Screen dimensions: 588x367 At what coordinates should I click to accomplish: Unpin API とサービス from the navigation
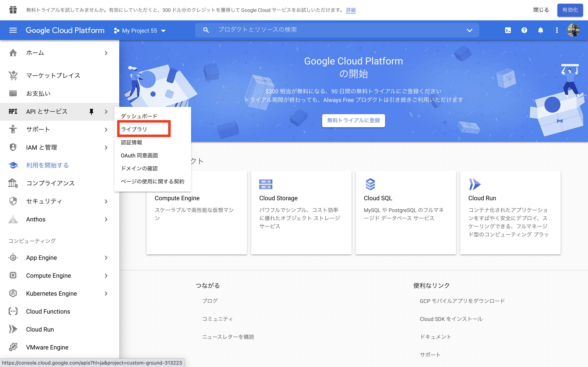pyautogui.click(x=92, y=112)
